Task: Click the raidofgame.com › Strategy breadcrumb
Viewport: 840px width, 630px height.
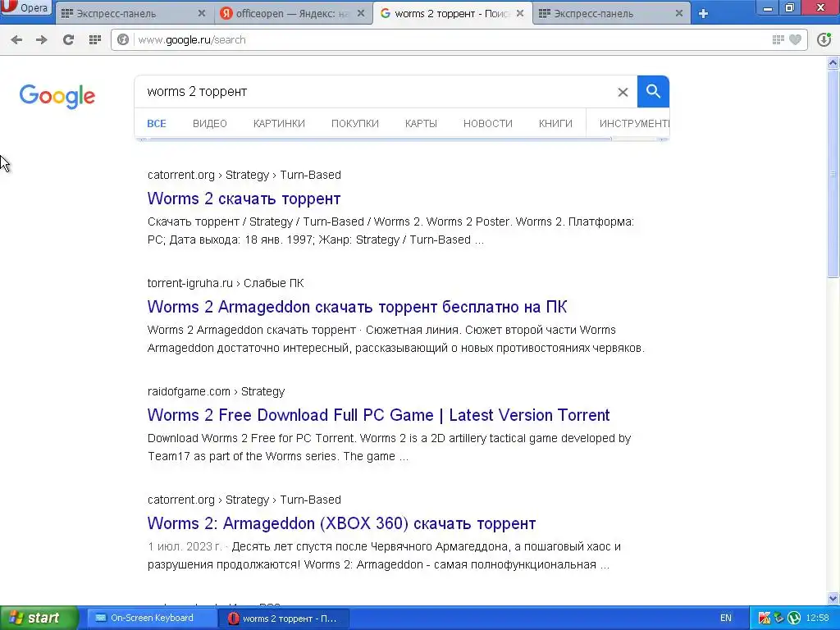Action: tap(216, 391)
